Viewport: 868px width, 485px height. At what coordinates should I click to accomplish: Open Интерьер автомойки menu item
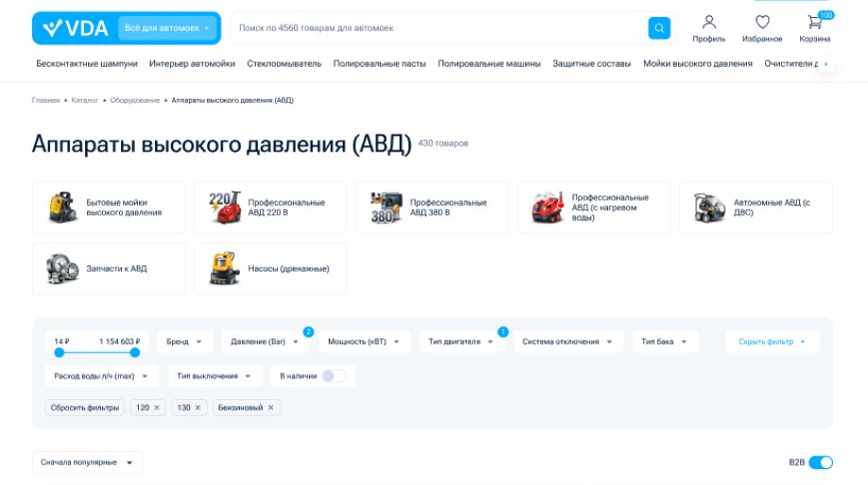(x=192, y=63)
